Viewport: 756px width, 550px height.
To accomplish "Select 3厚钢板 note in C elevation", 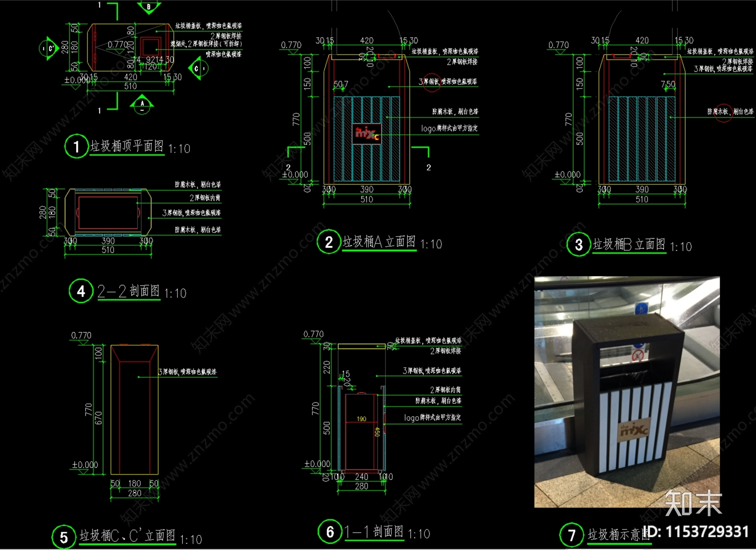I will coord(187,372).
